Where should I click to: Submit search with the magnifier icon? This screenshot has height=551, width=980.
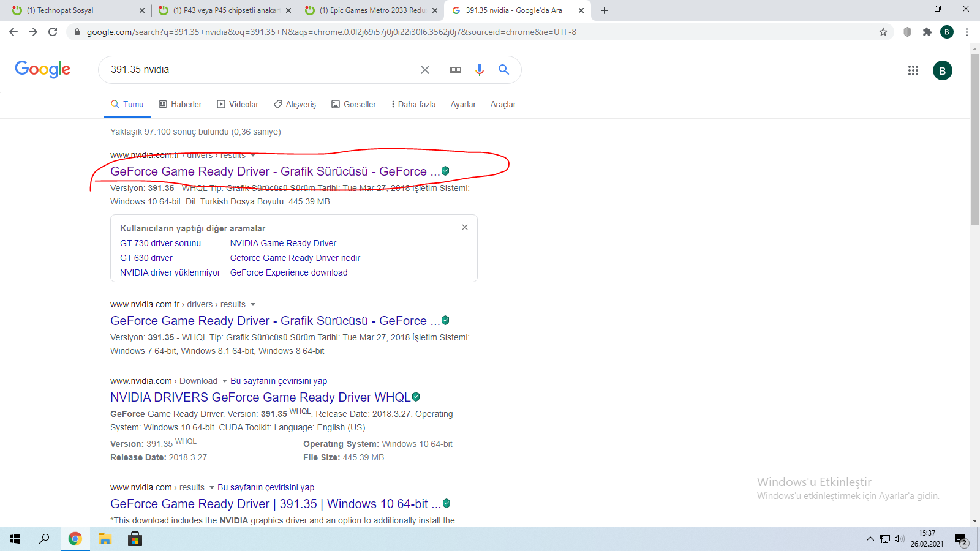pos(503,70)
